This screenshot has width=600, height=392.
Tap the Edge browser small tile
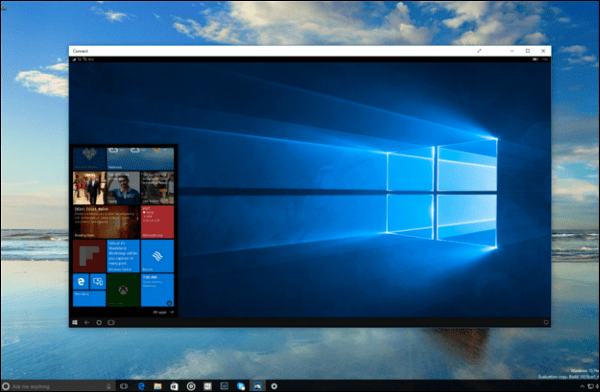(81, 282)
